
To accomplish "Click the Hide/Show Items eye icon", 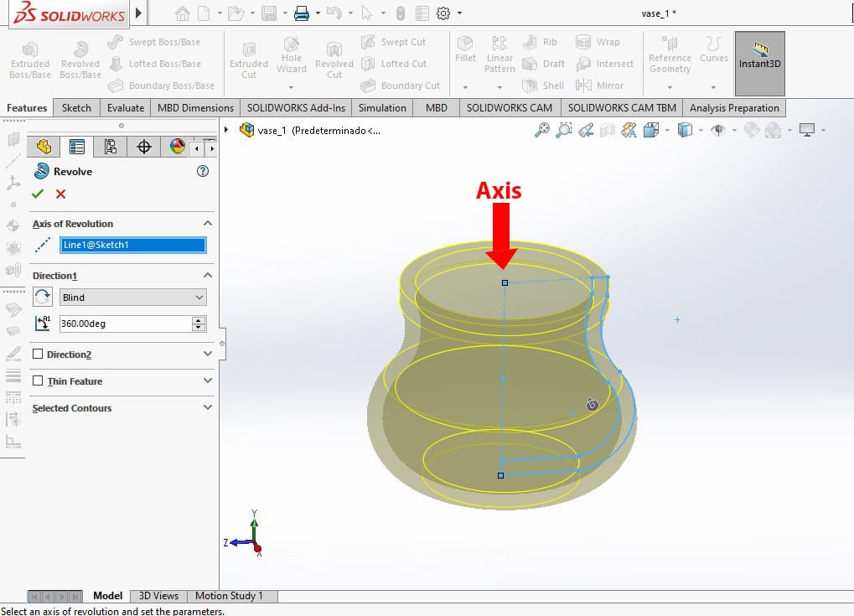I will [x=718, y=130].
